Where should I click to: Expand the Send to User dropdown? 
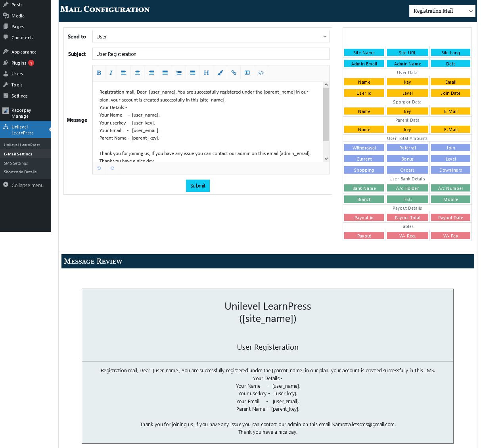[x=211, y=36]
